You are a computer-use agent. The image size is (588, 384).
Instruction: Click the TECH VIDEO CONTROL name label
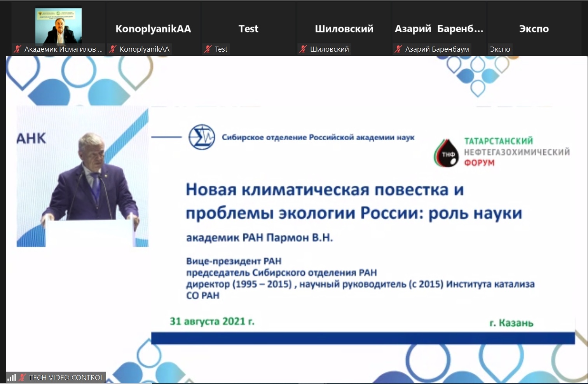[66, 377]
